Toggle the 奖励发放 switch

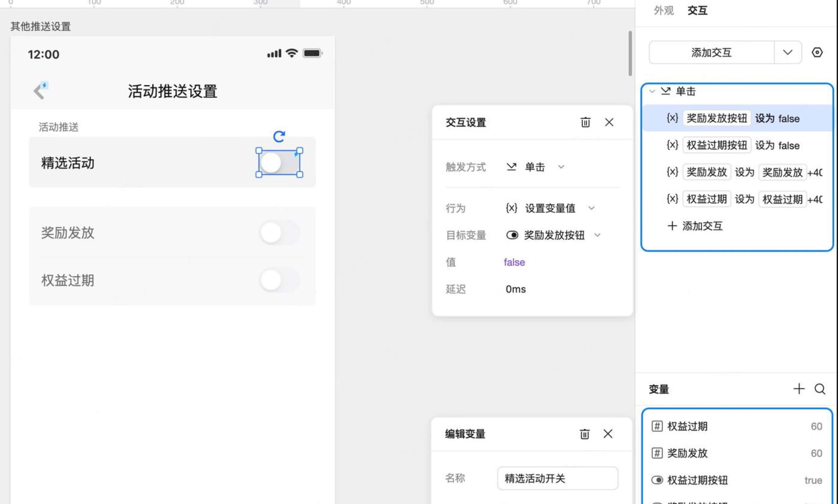(279, 233)
